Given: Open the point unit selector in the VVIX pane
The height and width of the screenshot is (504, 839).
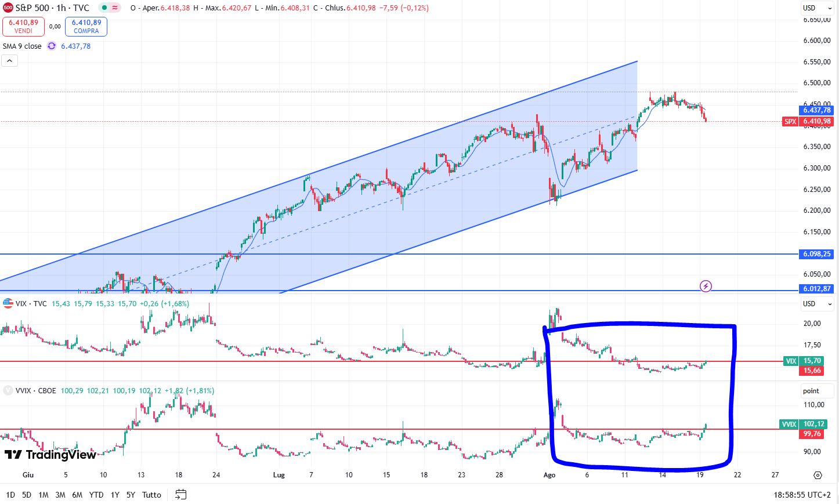Looking at the screenshot, I should [816, 390].
